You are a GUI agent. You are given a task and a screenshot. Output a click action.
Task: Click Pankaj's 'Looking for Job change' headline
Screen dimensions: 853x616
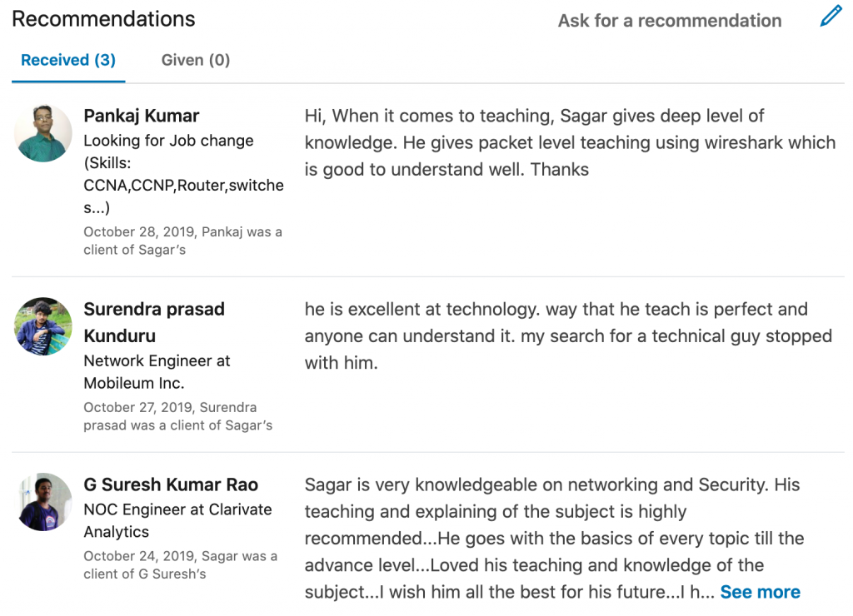(x=183, y=174)
